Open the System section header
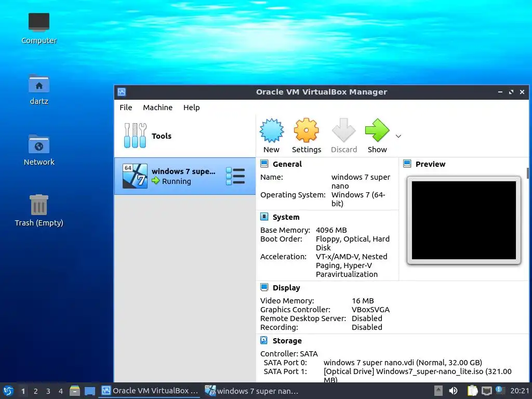The width and height of the screenshot is (532, 399). [286, 217]
